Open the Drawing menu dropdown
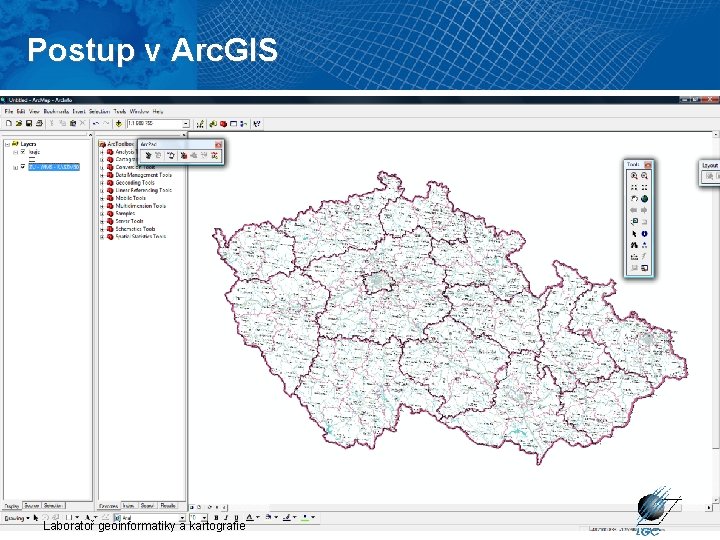Viewport: 720px width, 540px height. (17, 518)
